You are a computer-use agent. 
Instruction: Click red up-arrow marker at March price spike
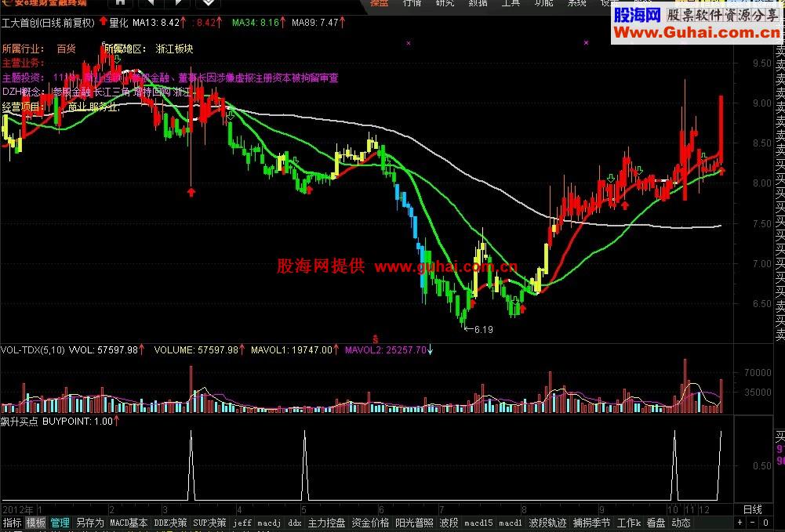coord(191,192)
